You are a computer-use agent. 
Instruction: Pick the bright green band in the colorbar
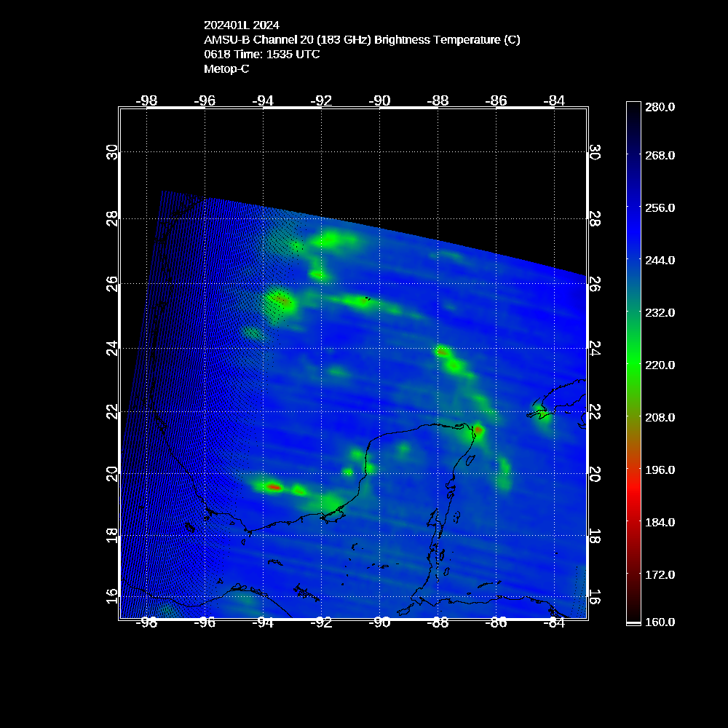(x=633, y=364)
